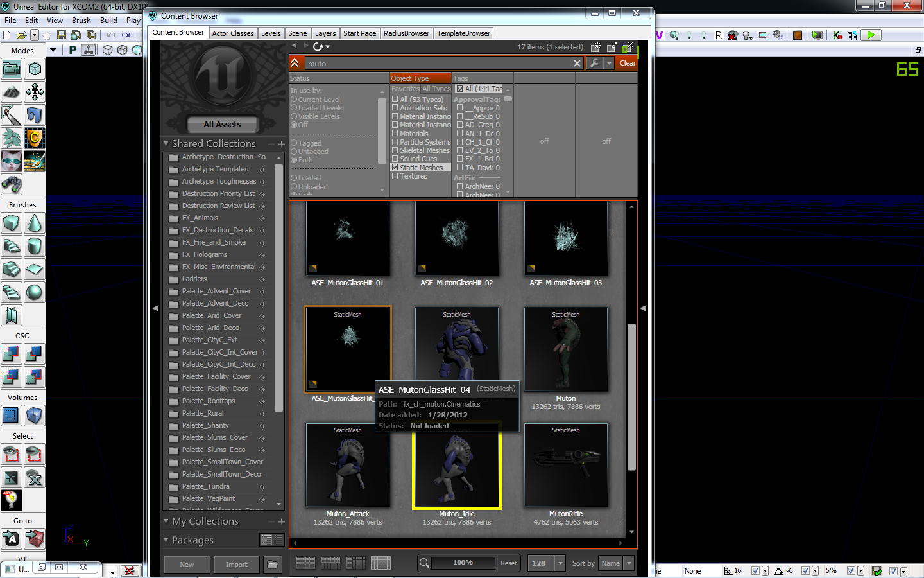
Task: Choose the Cone brush builder
Action: 35,223
